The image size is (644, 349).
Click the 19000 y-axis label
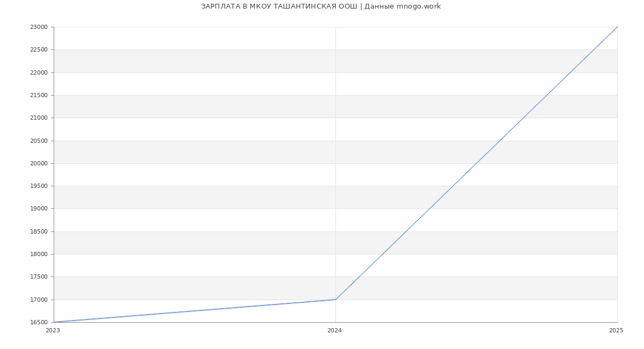(x=39, y=209)
